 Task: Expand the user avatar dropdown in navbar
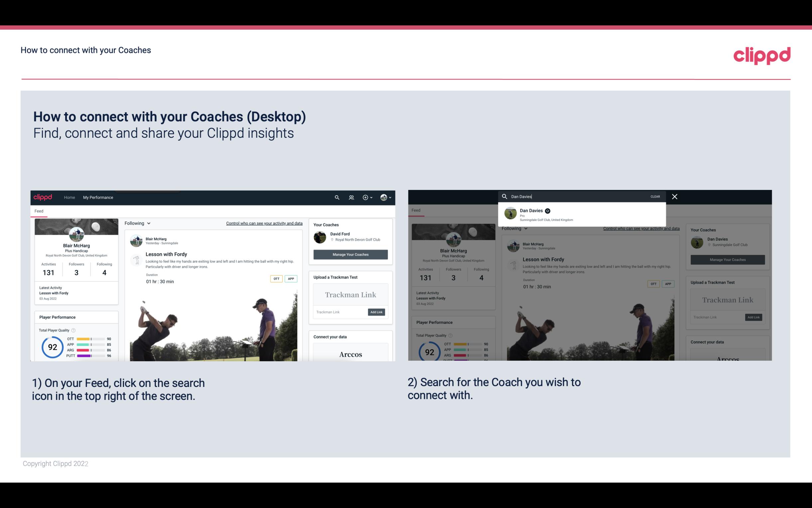click(x=386, y=197)
